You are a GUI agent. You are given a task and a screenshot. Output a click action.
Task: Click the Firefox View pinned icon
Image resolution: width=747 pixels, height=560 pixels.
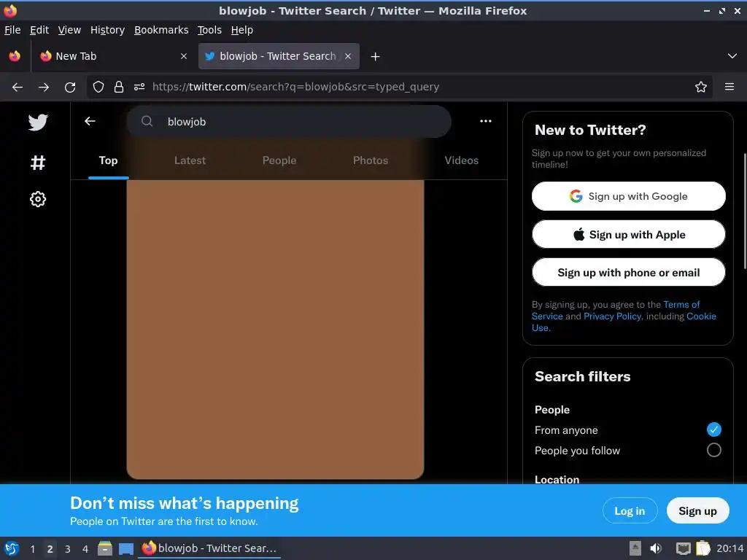[x=15, y=56]
